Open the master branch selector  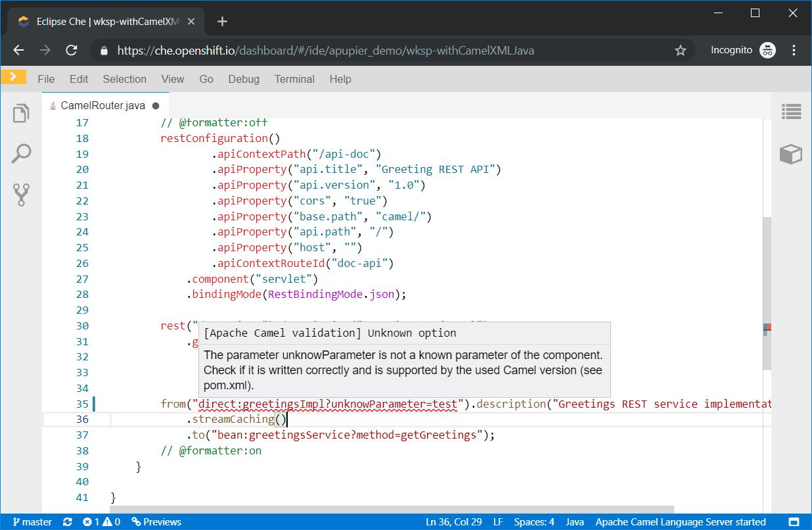pos(32,522)
